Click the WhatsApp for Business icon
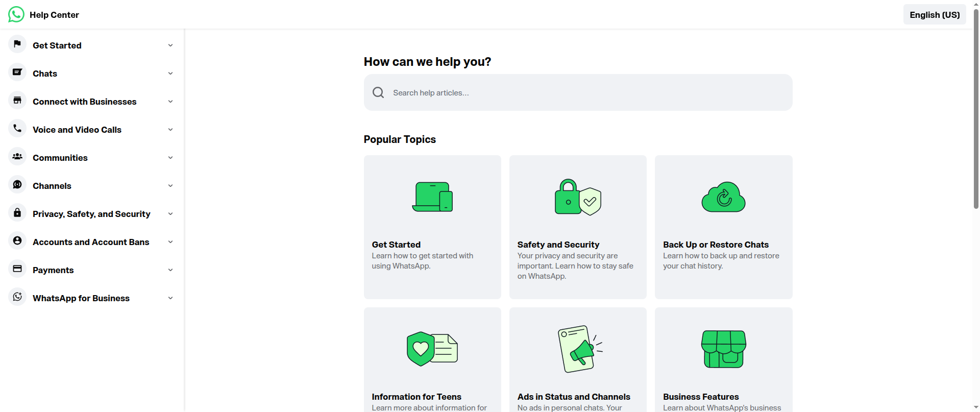Image resolution: width=980 pixels, height=412 pixels. [17, 297]
